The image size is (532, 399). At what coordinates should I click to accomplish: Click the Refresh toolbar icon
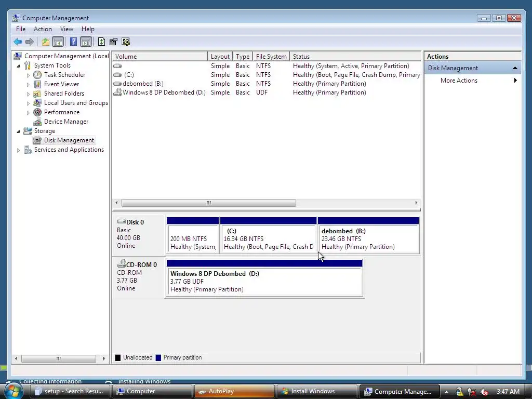(101, 42)
